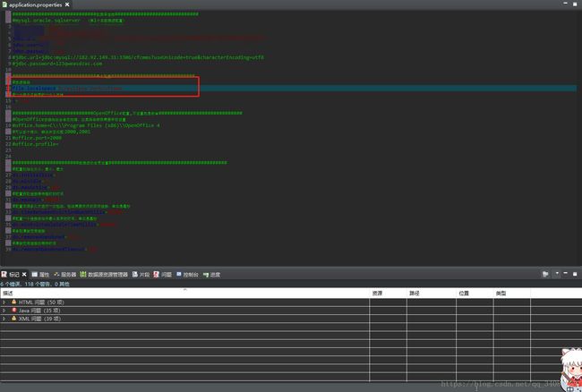Select the 'HTML 问题 (50 项)' row text

click(x=41, y=303)
